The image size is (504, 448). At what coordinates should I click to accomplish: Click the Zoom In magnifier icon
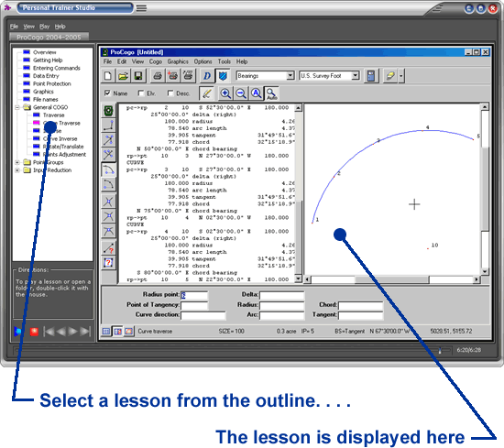tap(225, 93)
